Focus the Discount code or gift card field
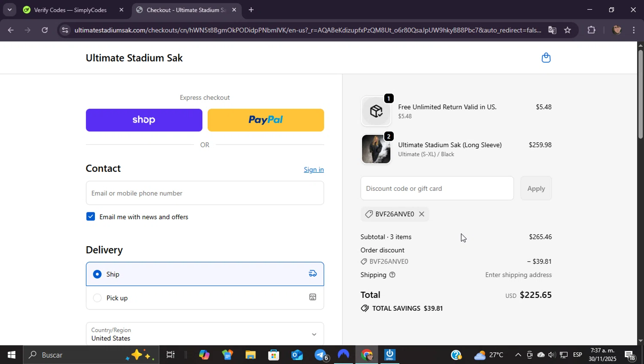This screenshot has height=364, width=644. click(437, 188)
